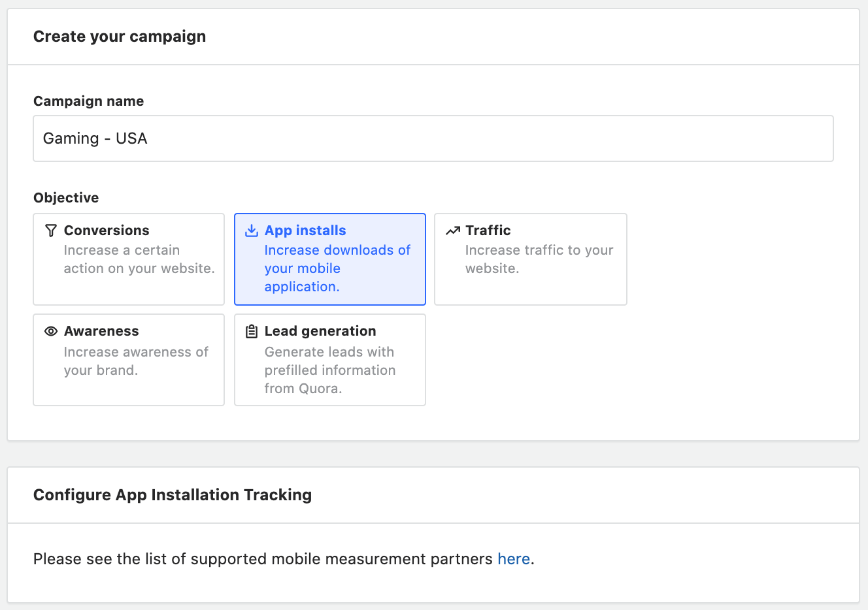
Task: Click the "Campaign name" field label
Action: pos(88,101)
